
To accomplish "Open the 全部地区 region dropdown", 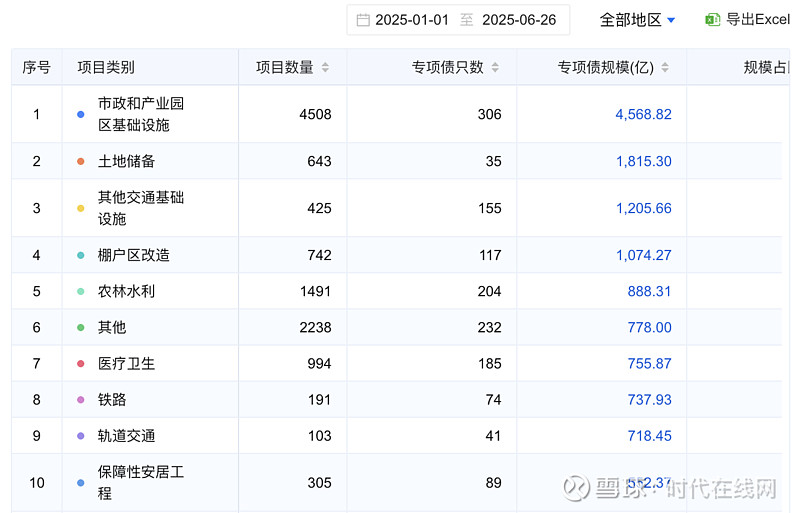I will pos(637,20).
